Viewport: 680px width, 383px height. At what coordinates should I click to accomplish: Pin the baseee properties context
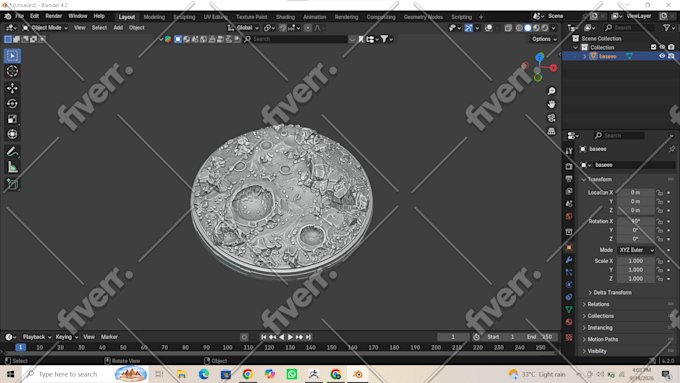coord(672,149)
